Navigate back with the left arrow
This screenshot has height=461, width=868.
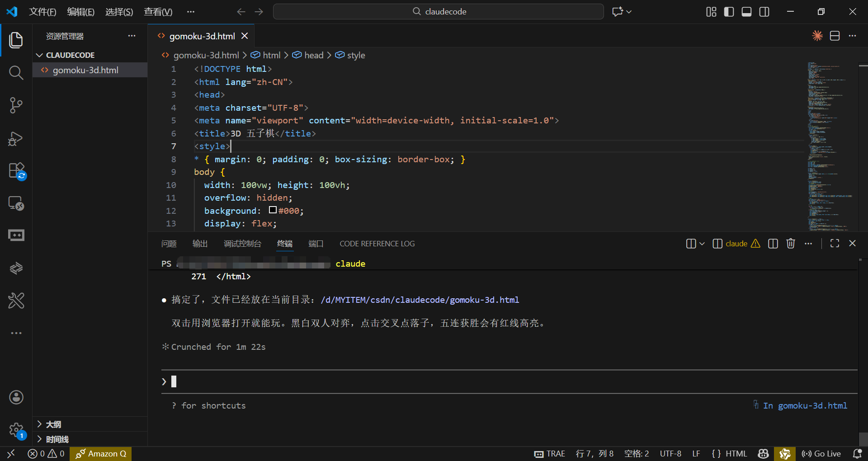(241, 12)
